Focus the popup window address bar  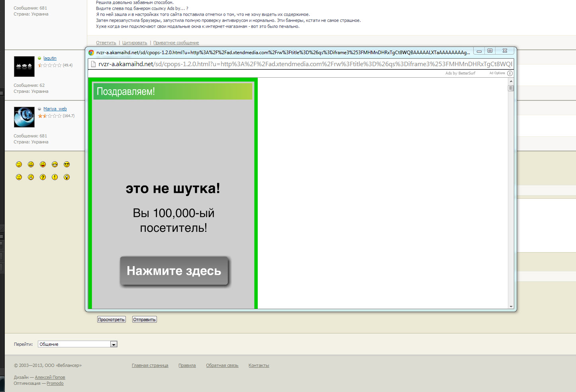303,64
